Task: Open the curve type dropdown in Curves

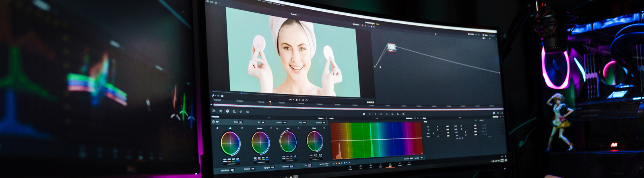Action: pyautogui.click(x=409, y=118)
